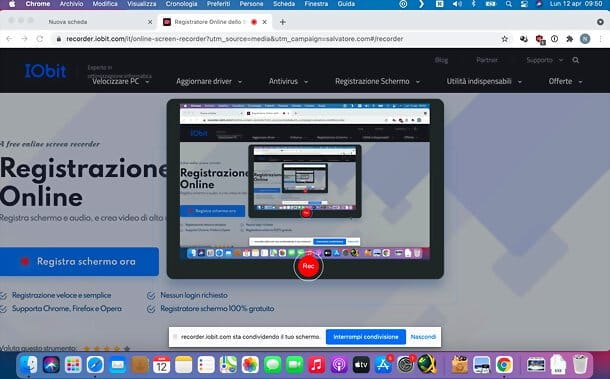Expand the Velocizzare PC menu
This screenshot has height=379, width=610.
coord(121,81)
